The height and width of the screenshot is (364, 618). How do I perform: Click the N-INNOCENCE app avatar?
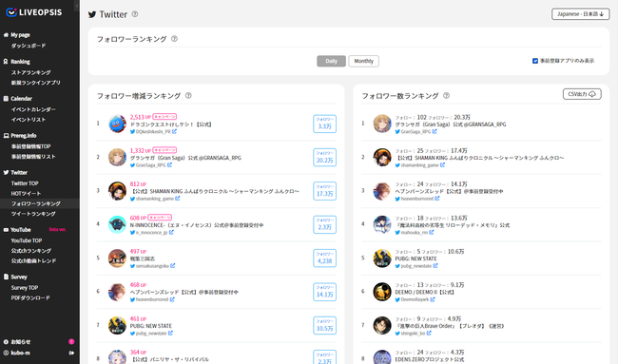[117, 224]
